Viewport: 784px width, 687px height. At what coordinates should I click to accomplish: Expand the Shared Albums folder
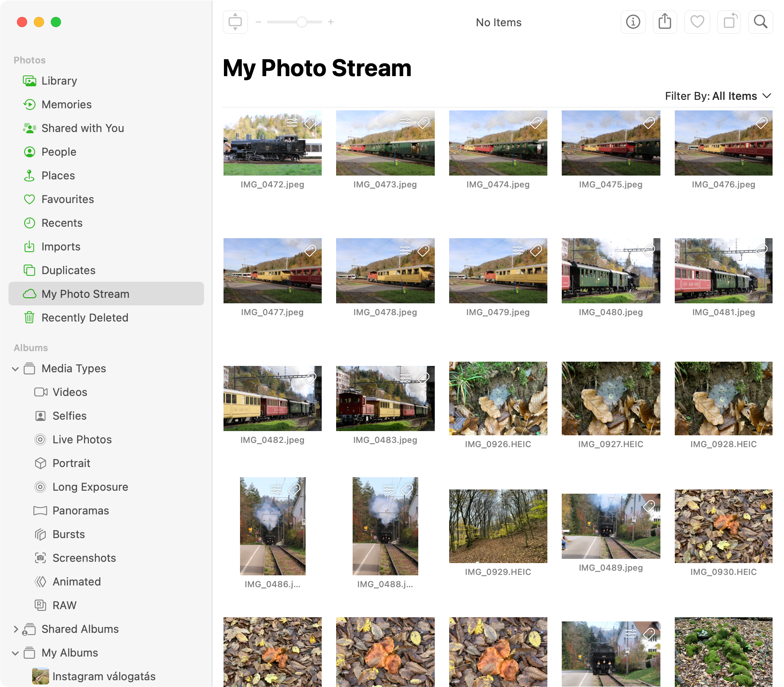[15, 629]
